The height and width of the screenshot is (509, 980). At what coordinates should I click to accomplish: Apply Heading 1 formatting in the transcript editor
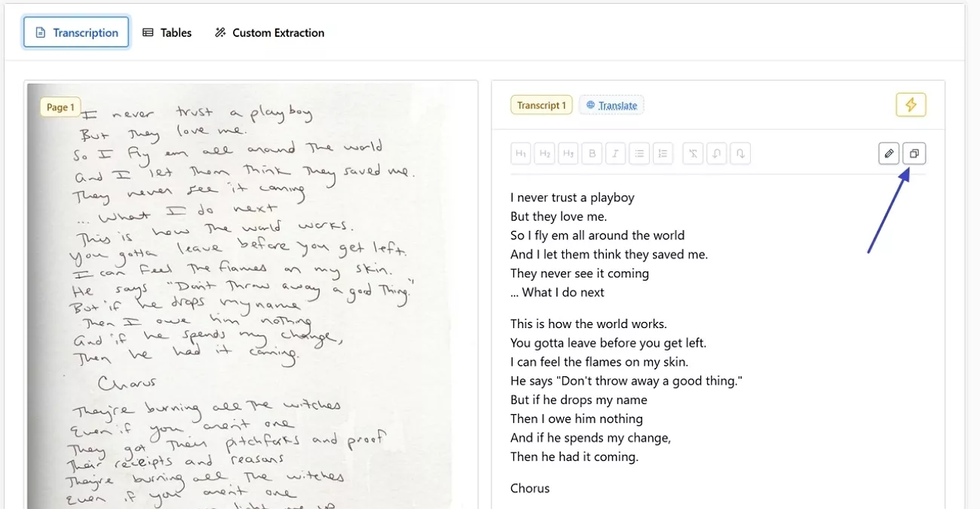point(520,153)
